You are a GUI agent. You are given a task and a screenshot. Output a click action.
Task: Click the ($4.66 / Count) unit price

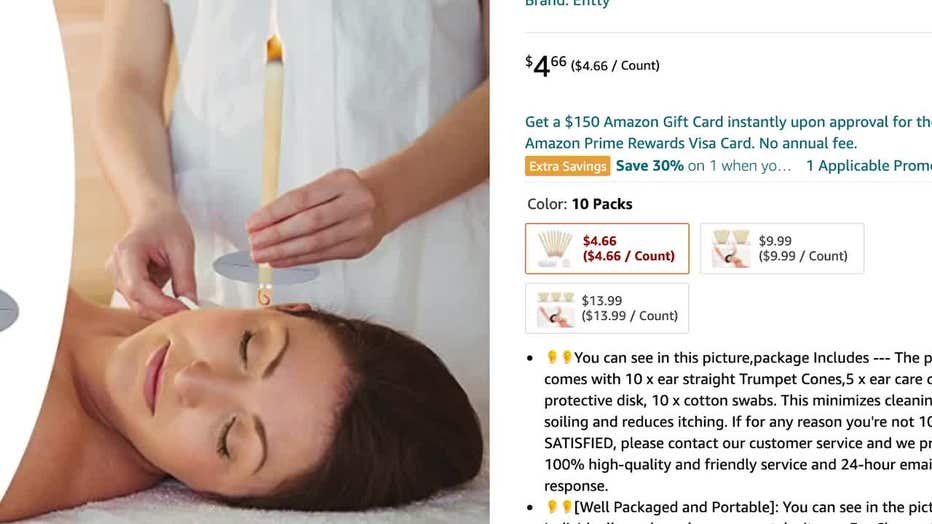pyautogui.click(x=615, y=65)
